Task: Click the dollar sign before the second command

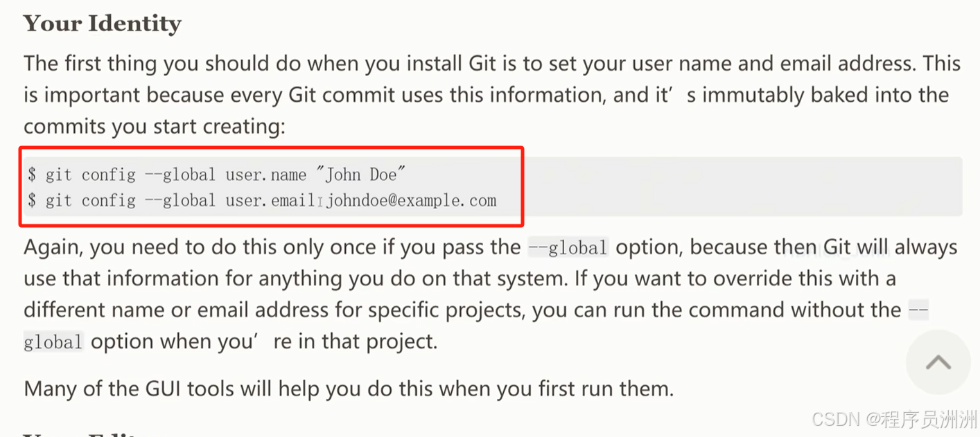Action: click(x=32, y=201)
